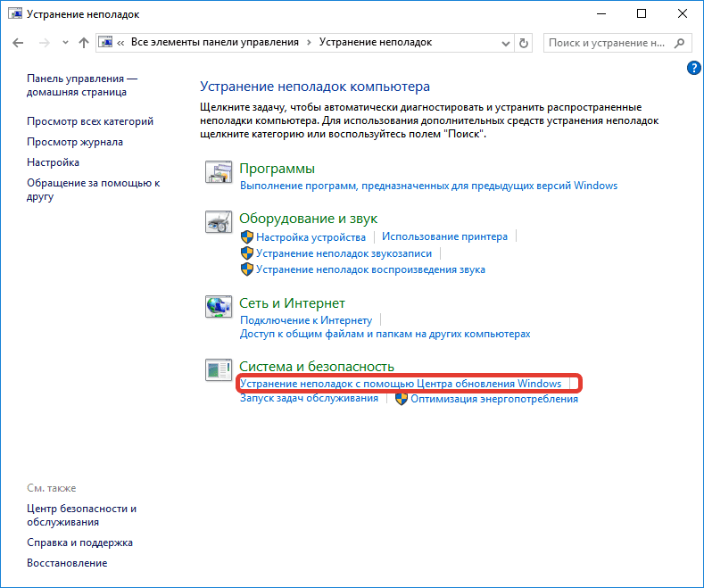The width and height of the screenshot is (704, 588).
Task: Click the System and Security category icon
Action: pyautogui.click(x=219, y=370)
